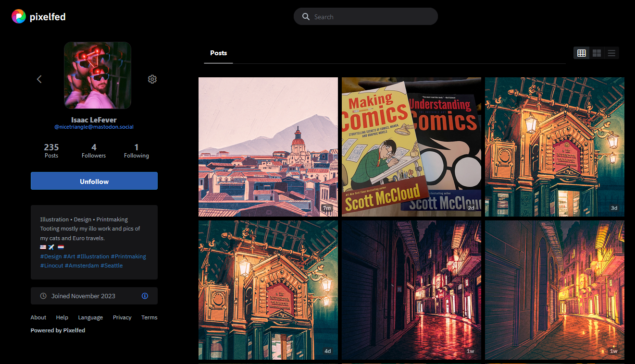This screenshot has width=635, height=364.
Task: Open the About footer link
Action: tap(38, 317)
